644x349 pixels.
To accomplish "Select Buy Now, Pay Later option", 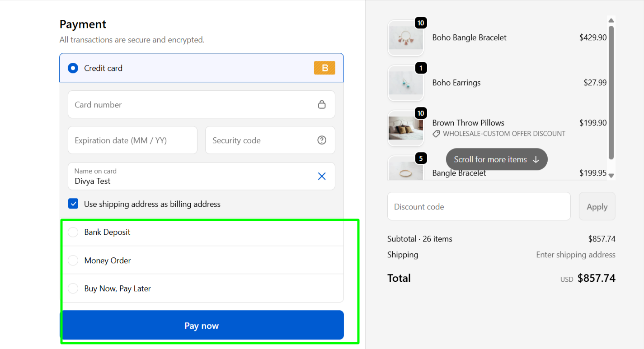I will click(x=73, y=289).
